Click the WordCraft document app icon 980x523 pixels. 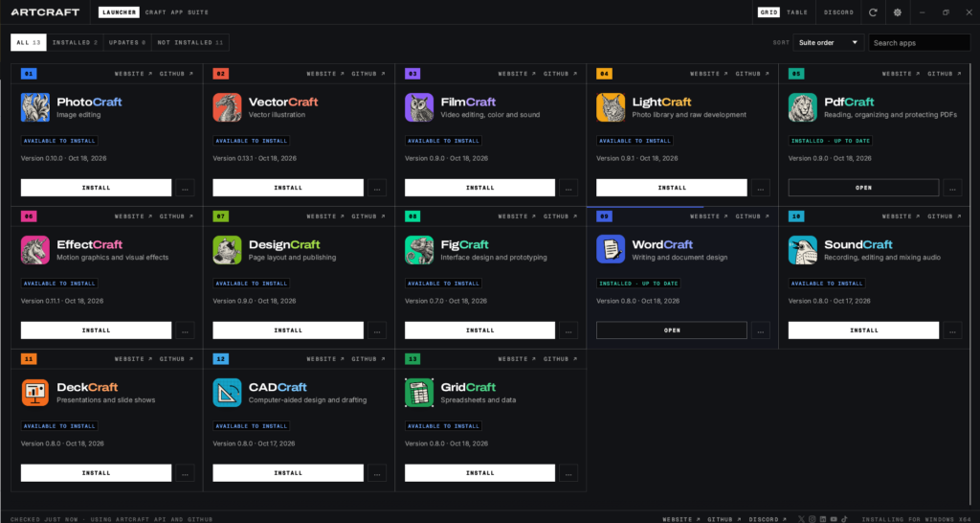[x=611, y=250]
